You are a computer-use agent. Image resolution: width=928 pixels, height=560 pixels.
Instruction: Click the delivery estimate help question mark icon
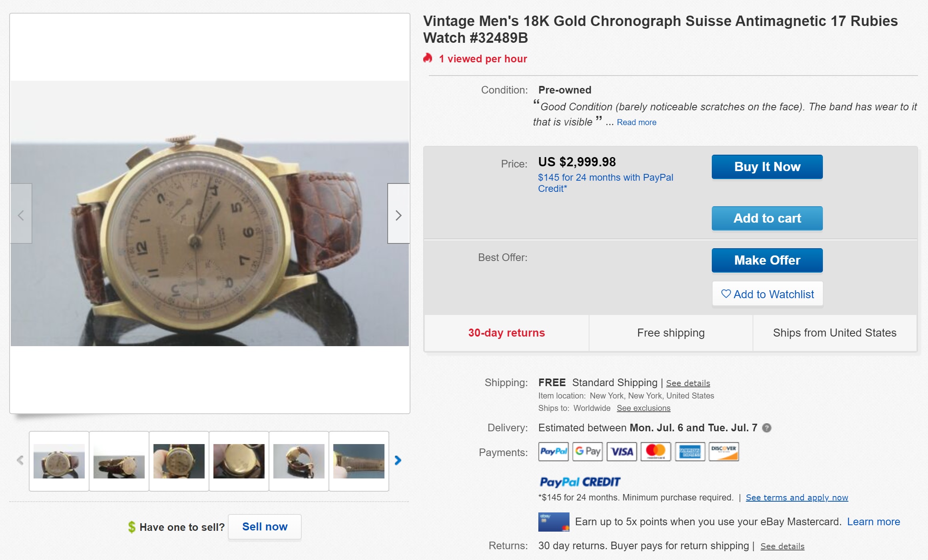tap(766, 428)
